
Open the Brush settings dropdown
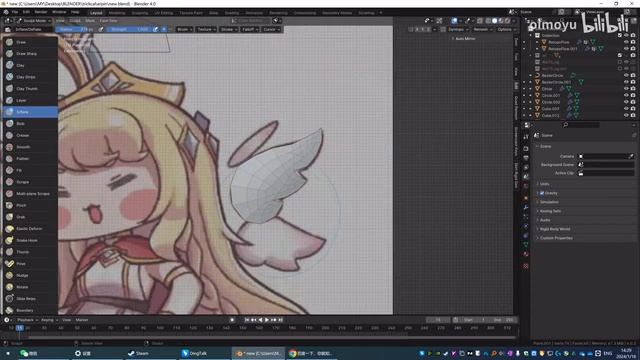[x=184, y=29]
